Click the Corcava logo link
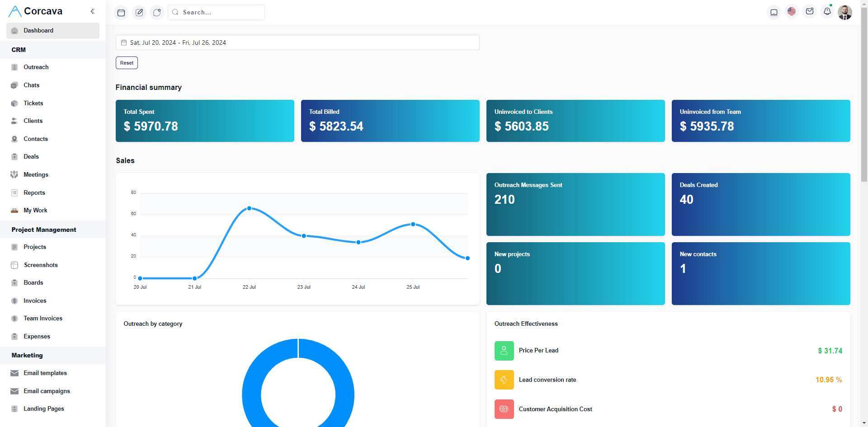Viewport: 868px width, 427px height. coord(36,11)
